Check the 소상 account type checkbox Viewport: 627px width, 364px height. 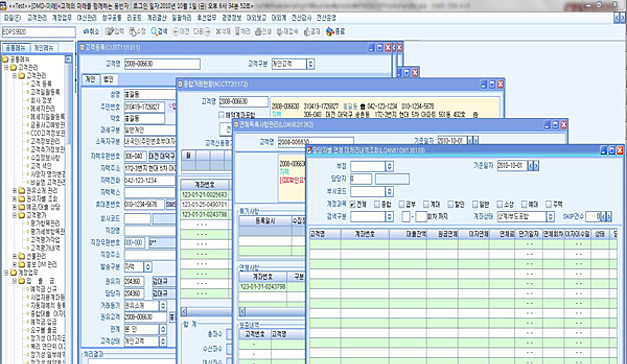tap(499, 204)
